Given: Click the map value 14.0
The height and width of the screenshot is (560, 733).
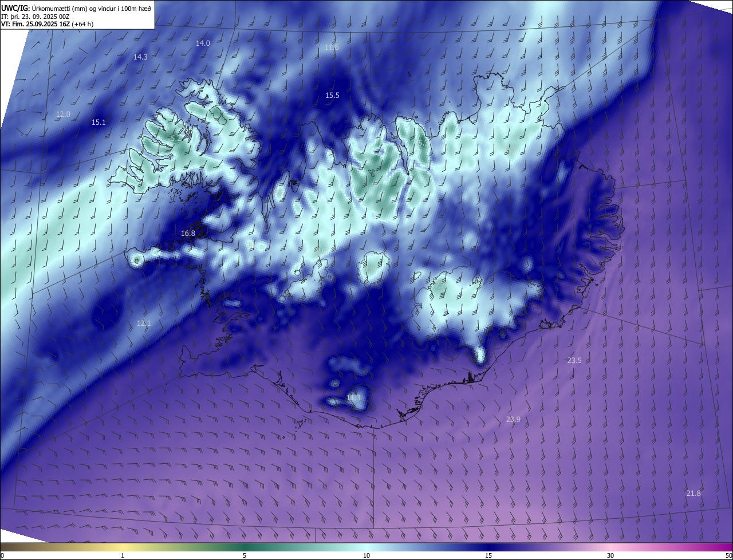Looking at the screenshot, I should point(203,44).
